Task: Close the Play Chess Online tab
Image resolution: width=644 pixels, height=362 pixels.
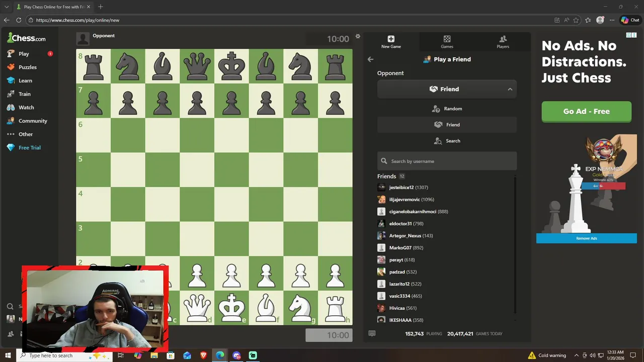Action: [89, 7]
